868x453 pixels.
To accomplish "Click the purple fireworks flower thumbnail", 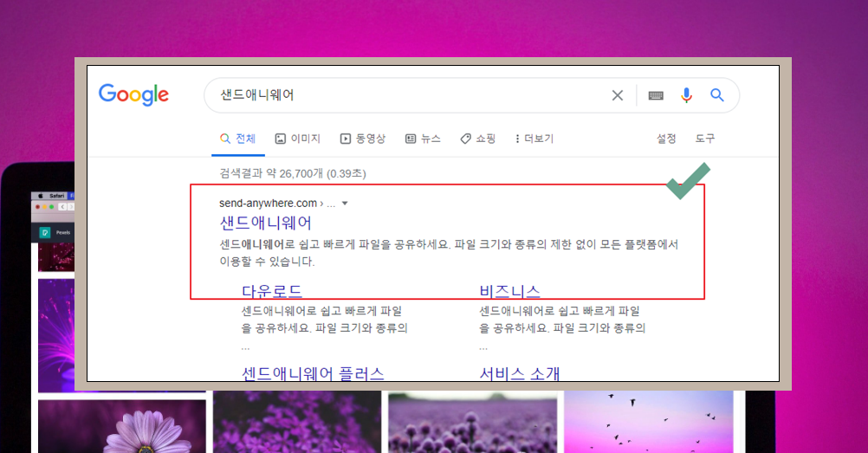I will tap(56, 335).
